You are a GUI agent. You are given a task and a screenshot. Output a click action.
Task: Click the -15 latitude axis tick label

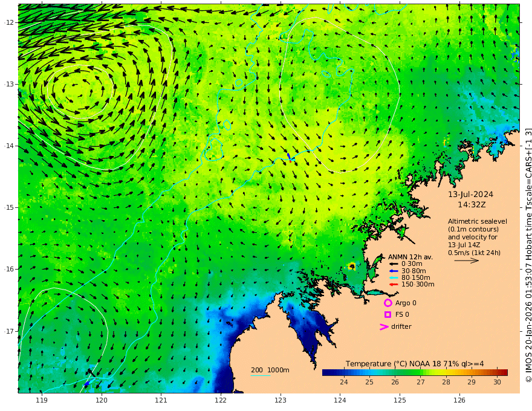(9, 207)
